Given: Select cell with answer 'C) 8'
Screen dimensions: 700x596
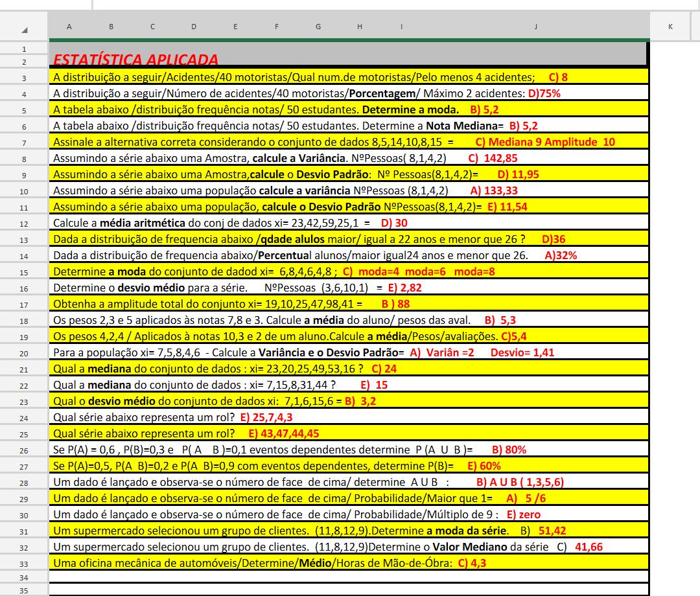Looking at the screenshot, I should (x=557, y=77).
